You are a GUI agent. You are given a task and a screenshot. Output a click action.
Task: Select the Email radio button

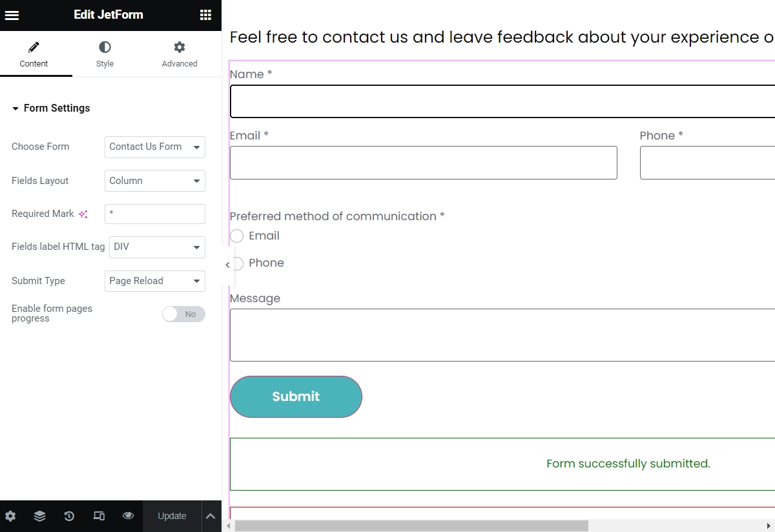(x=236, y=236)
